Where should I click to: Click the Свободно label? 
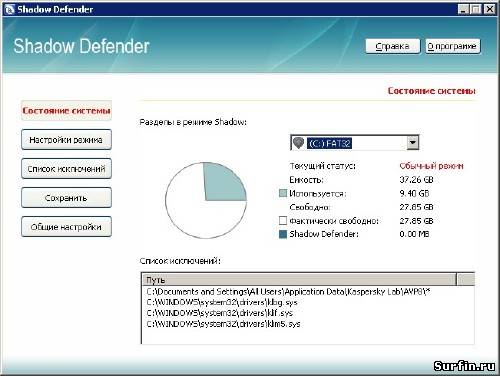pyautogui.click(x=310, y=207)
